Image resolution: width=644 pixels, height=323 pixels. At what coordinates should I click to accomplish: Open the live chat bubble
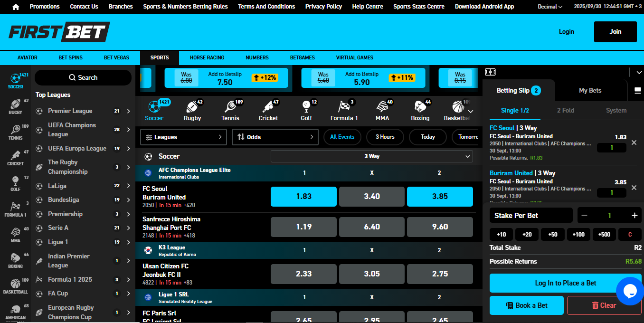tap(630, 291)
